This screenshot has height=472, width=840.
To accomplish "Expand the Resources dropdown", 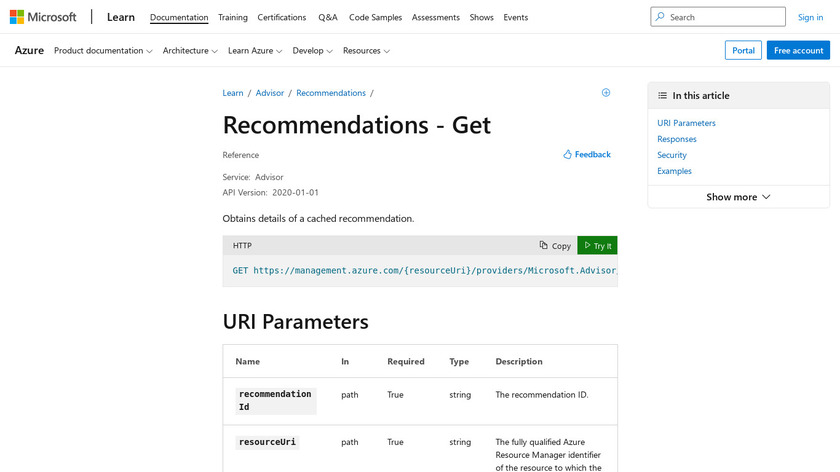I will (x=366, y=51).
